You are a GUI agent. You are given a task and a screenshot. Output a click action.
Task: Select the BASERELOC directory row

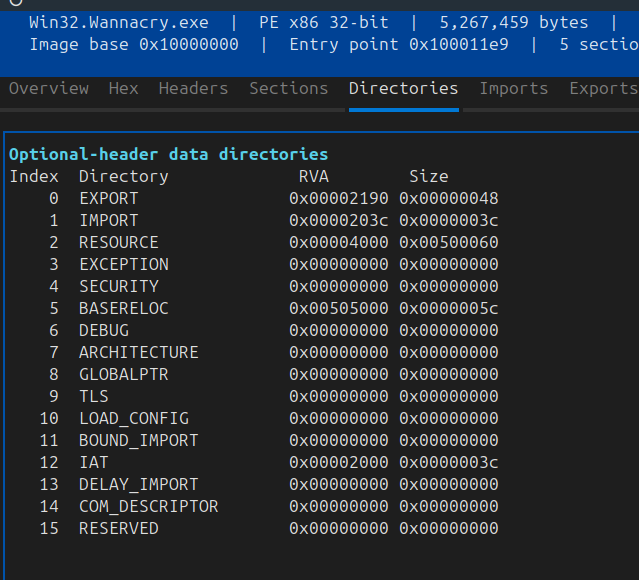point(253,309)
